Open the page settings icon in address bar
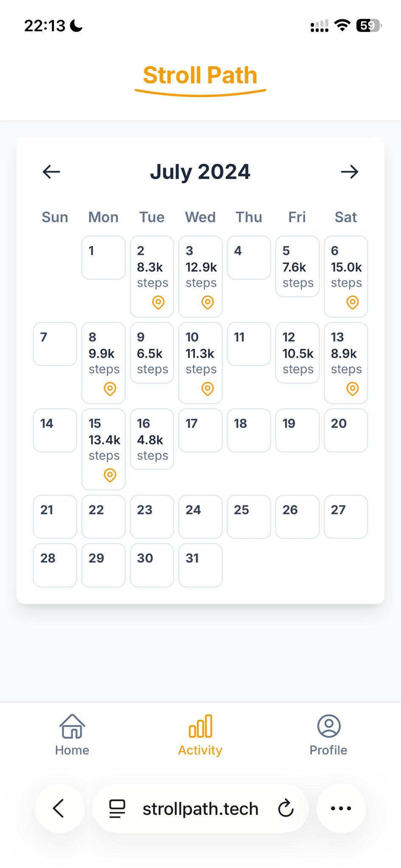The width and height of the screenshot is (401, 868). coord(117,808)
